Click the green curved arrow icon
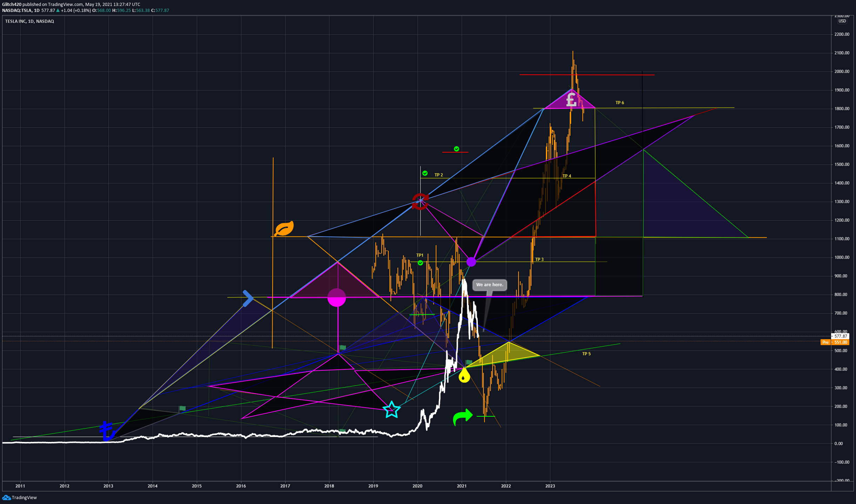This screenshot has width=856, height=504. pyautogui.click(x=463, y=417)
